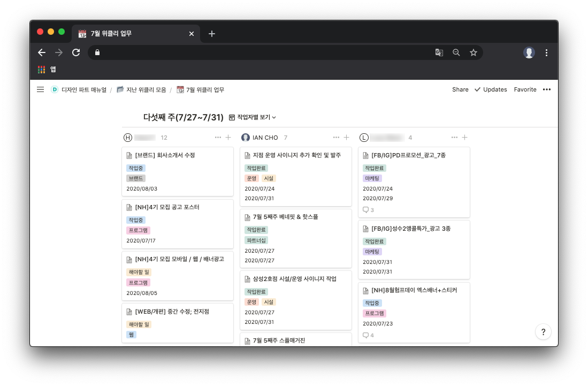Screen dimensions: 588x386
Task: Click the Favorite button
Action: [525, 89]
